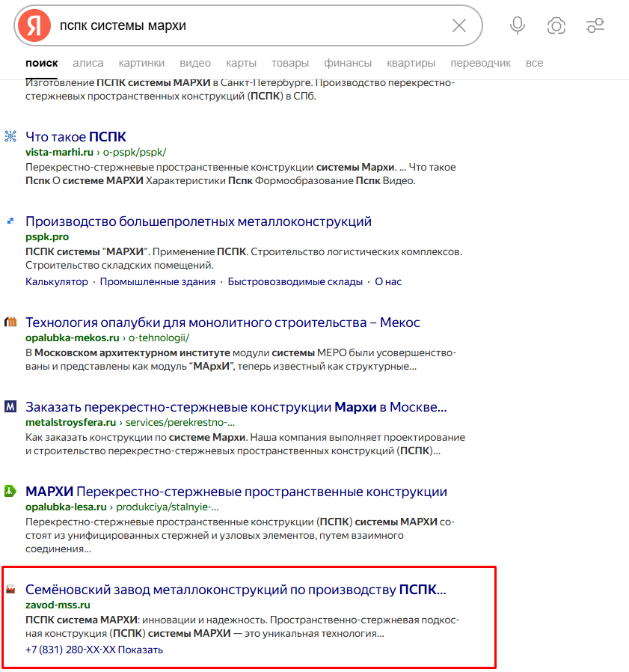Click the metalstroysfera.ru favicon
The height and width of the screenshot is (672, 629).
click(x=10, y=406)
